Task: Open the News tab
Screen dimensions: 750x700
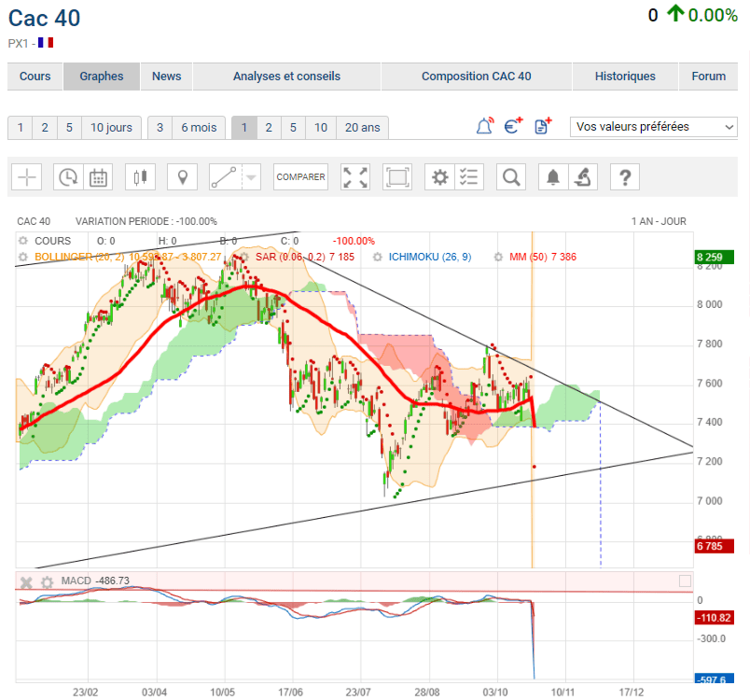Action: [166, 77]
